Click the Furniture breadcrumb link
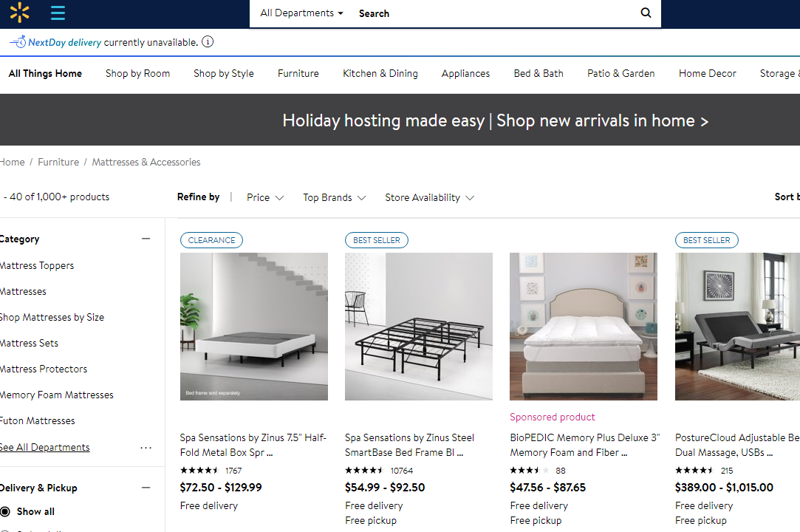Viewport: 800px width, 532px height. [x=58, y=162]
